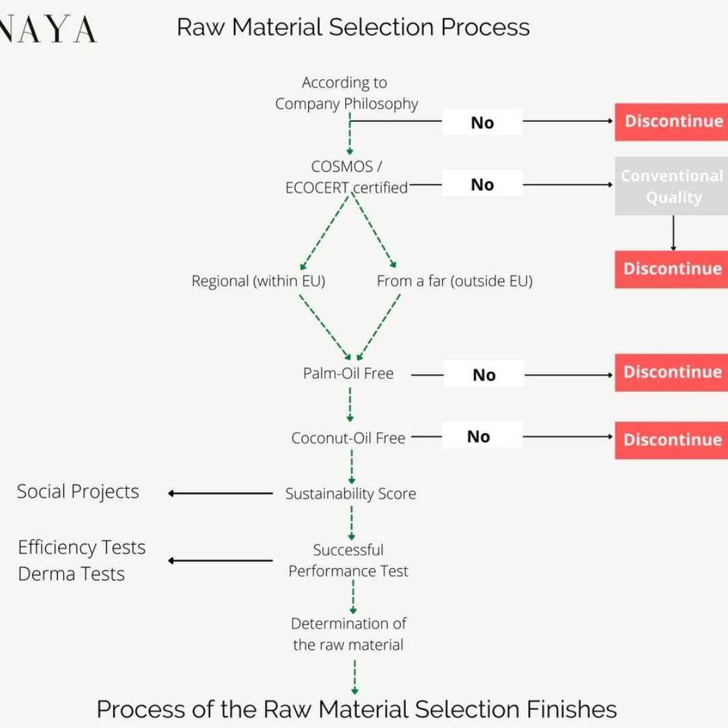Click the Discontinue box in Palm-Oil Free row
Screen dimensions: 728x728
(671, 373)
